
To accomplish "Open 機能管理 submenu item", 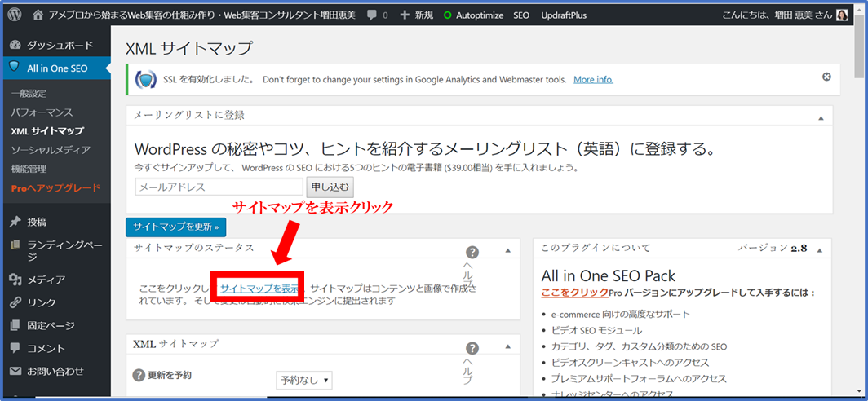I will [x=29, y=169].
